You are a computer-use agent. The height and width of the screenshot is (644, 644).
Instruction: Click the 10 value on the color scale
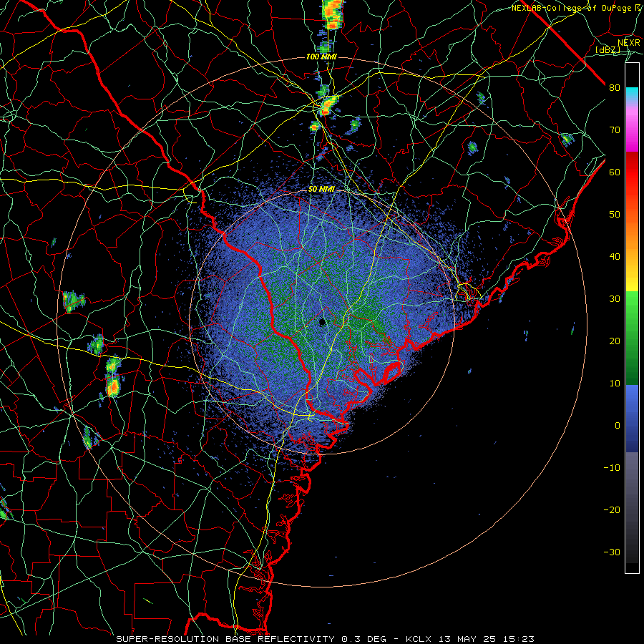[x=614, y=384]
